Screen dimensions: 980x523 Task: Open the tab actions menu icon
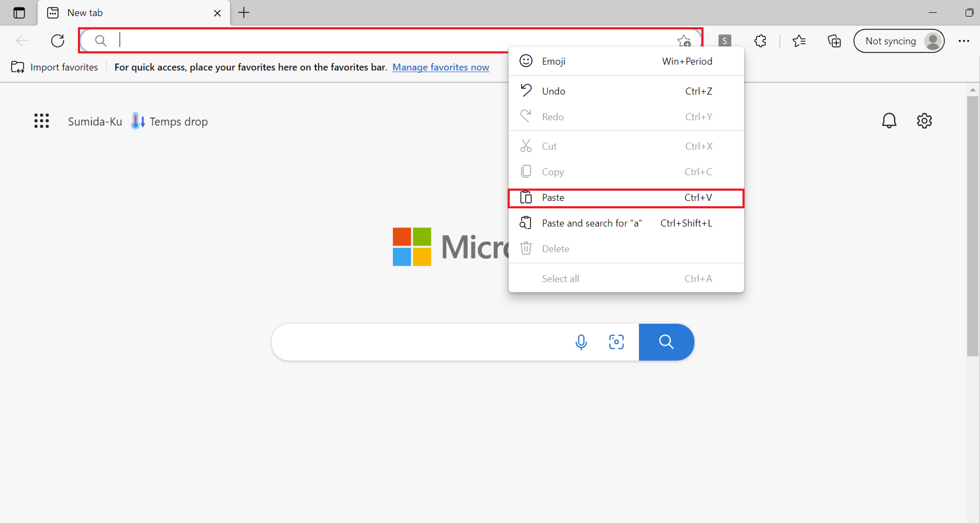tap(19, 13)
